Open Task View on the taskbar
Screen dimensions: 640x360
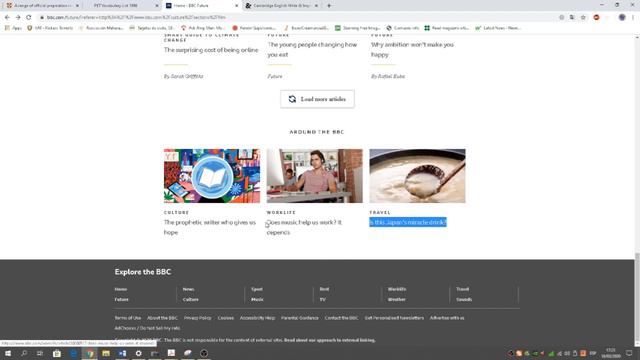(40, 353)
